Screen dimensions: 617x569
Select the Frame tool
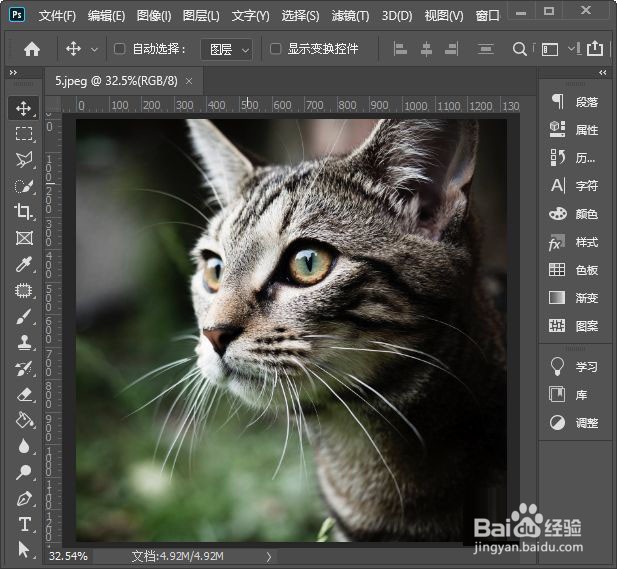click(x=24, y=238)
